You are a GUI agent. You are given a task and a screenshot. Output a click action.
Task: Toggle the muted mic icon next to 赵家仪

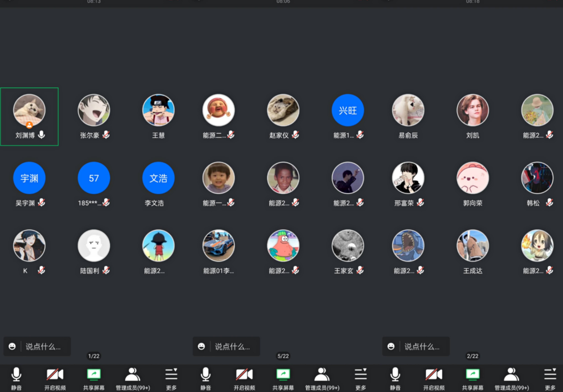(x=295, y=135)
